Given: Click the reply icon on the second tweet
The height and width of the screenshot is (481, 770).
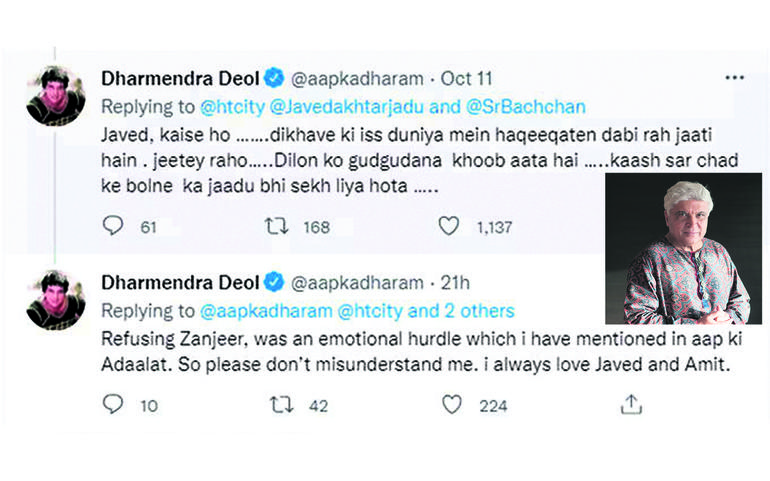Looking at the screenshot, I should click(x=113, y=404).
